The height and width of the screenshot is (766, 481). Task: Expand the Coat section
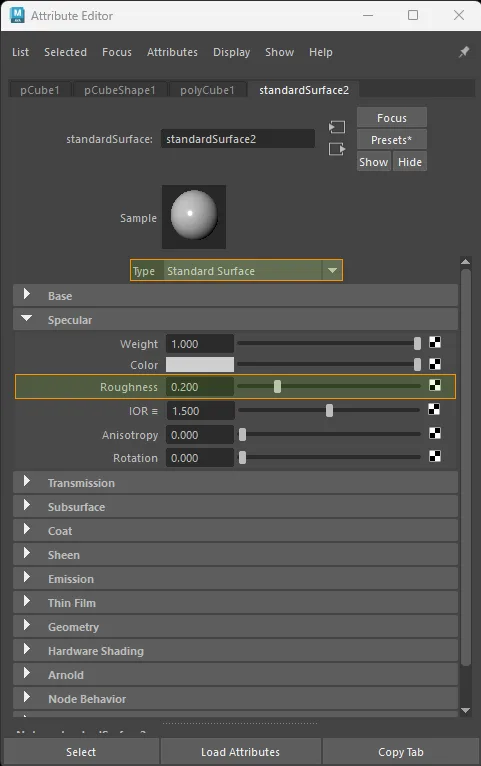pyautogui.click(x=235, y=531)
